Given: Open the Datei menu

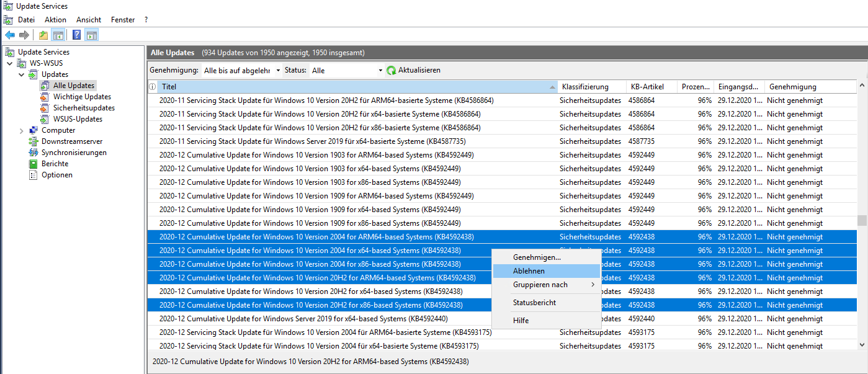Looking at the screenshot, I should 26,20.
